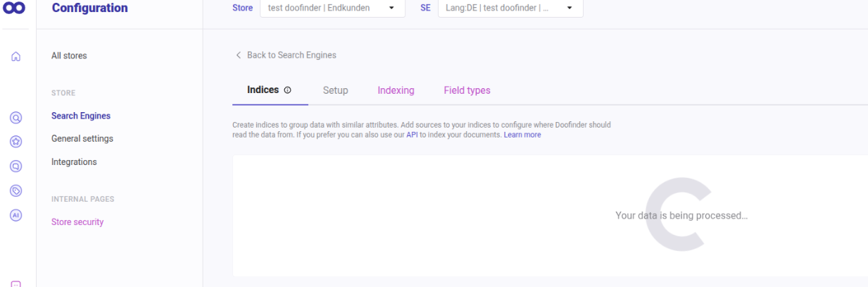Screen dimensions: 868x287
Task: Switch to the Setup tab
Action: tap(335, 90)
